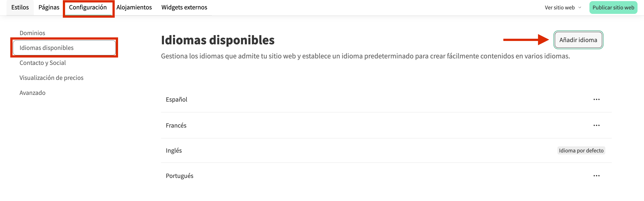The height and width of the screenshot is (201, 644).
Task: Select the Inglés language row
Action: 174,150
